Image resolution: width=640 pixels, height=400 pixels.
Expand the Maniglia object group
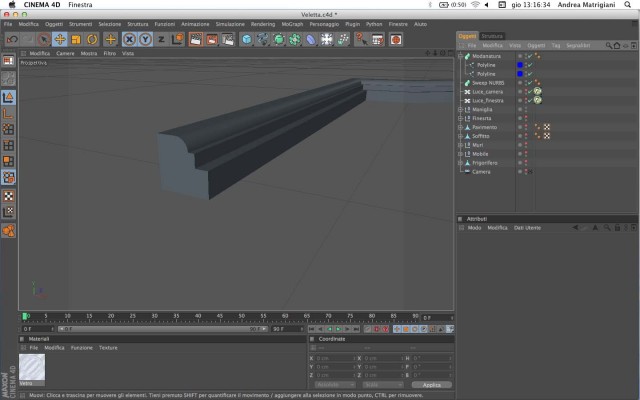[x=460, y=109]
